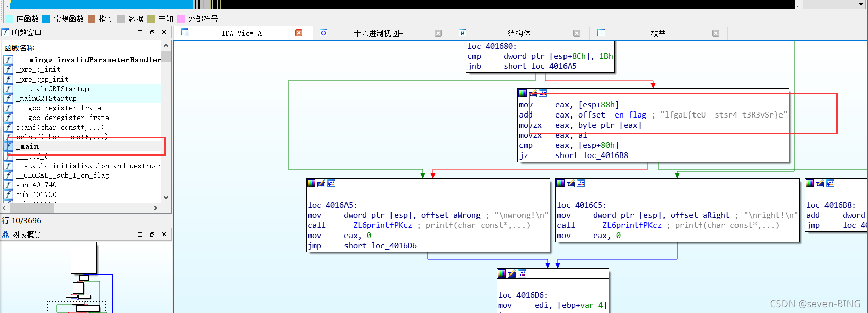Group nodes icon on the loc_4016A5 block
This screenshot has height=313, width=868.
(331, 183)
